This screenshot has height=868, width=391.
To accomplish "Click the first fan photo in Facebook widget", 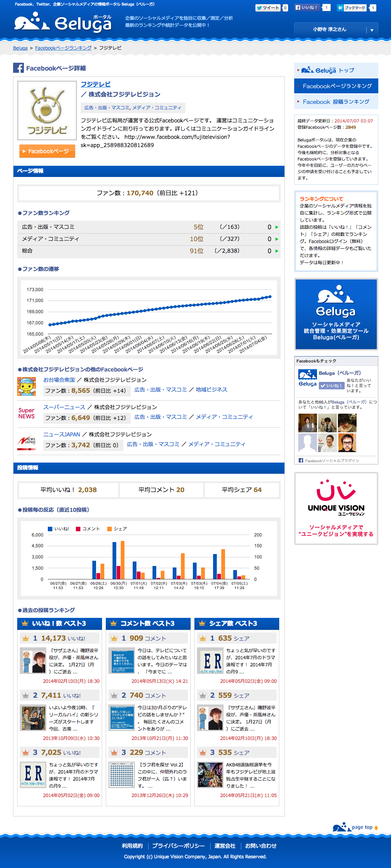I will [308, 423].
